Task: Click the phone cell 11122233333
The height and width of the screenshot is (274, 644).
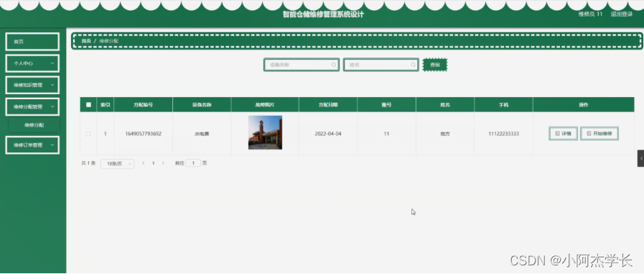Action: tap(503, 134)
